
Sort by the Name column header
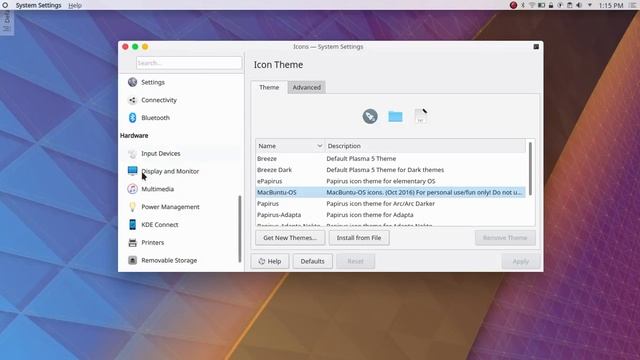pos(290,146)
